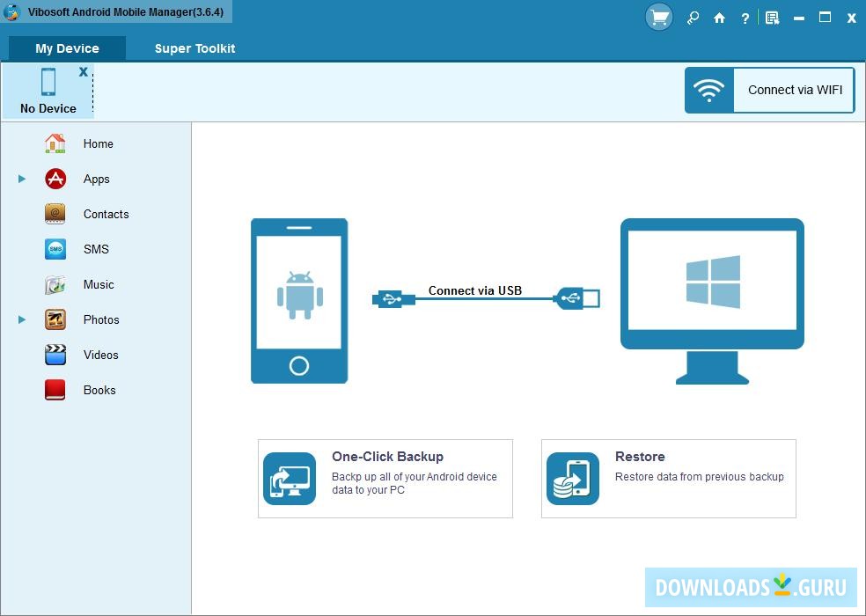Start a One-Click Backup

(385, 478)
